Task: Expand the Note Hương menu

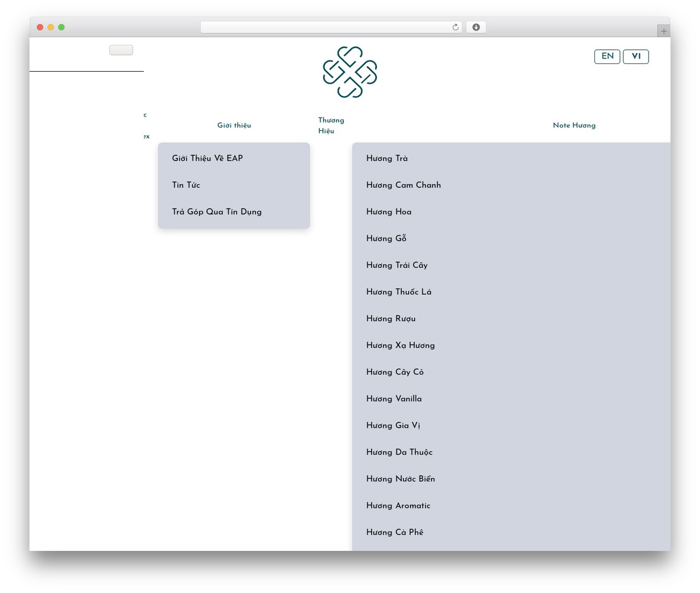Action: click(574, 125)
